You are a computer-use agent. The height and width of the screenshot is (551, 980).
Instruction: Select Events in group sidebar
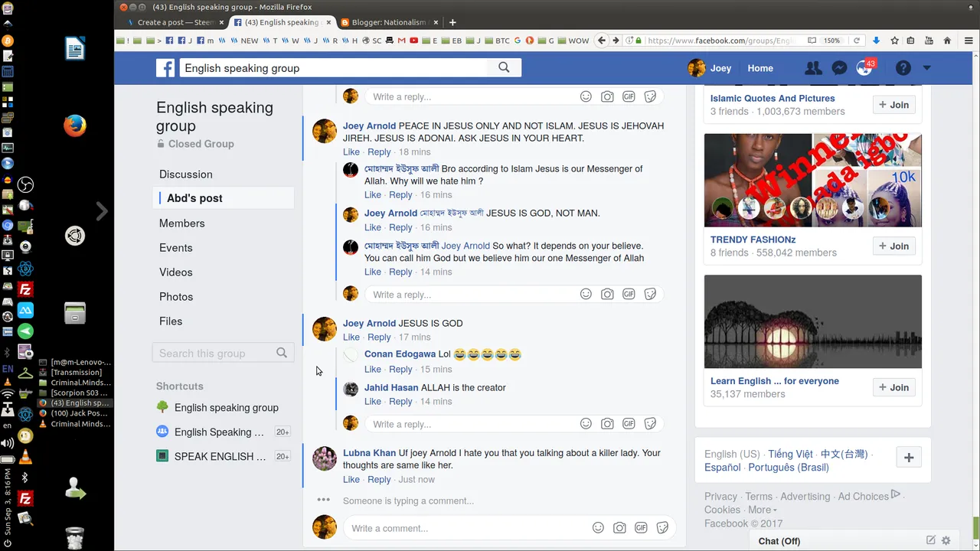coord(176,248)
